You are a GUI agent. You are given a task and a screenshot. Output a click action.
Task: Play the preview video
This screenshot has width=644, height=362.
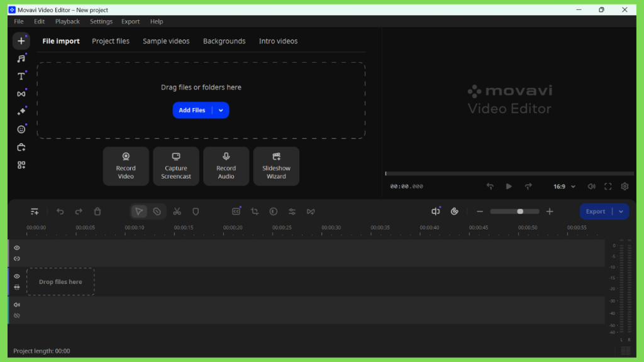509,186
